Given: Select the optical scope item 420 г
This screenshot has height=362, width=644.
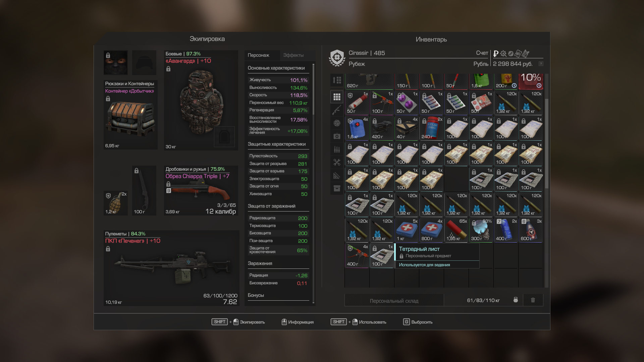Looking at the screenshot, I should tap(382, 128).
